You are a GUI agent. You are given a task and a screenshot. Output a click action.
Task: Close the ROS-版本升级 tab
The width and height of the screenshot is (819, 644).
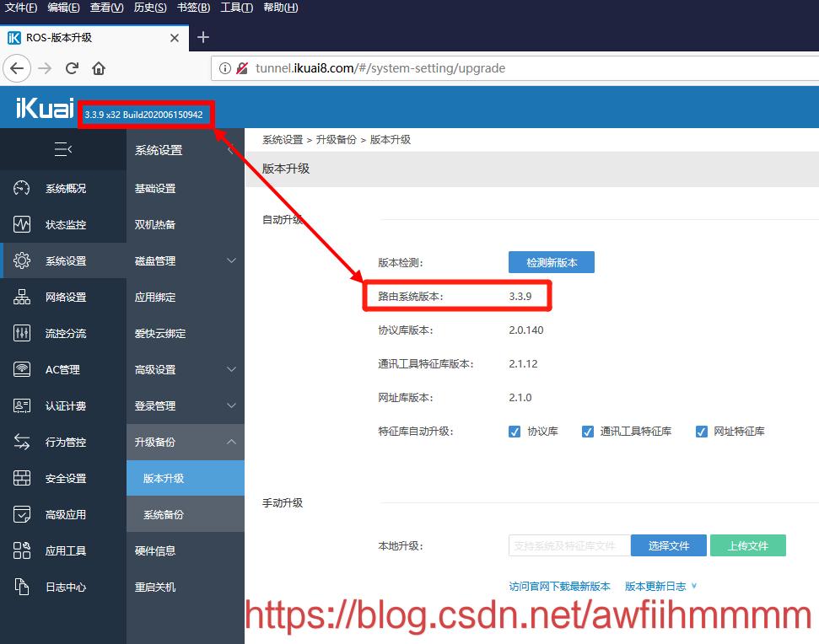175,38
